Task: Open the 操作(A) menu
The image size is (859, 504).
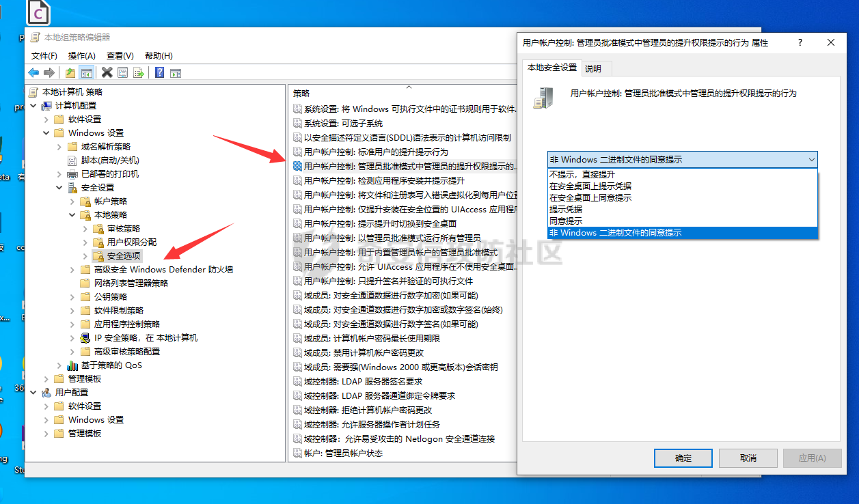Action: [x=82, y=55]
